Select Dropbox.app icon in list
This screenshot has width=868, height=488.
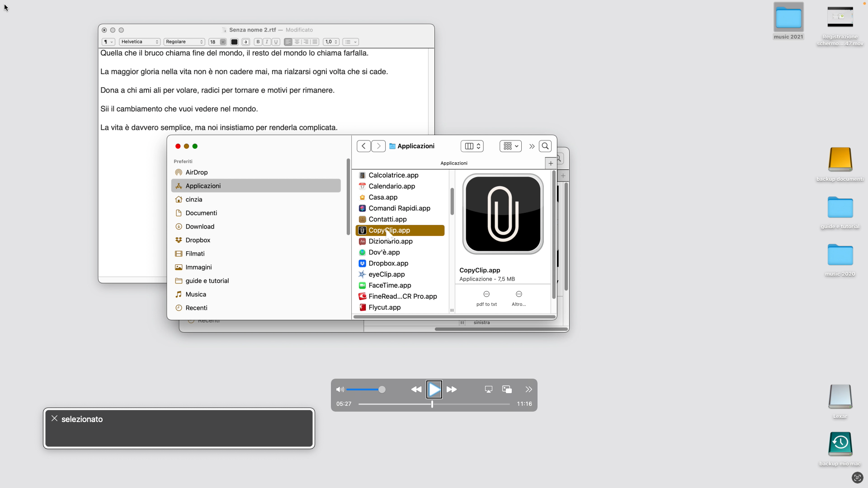(x=362, y=263)
